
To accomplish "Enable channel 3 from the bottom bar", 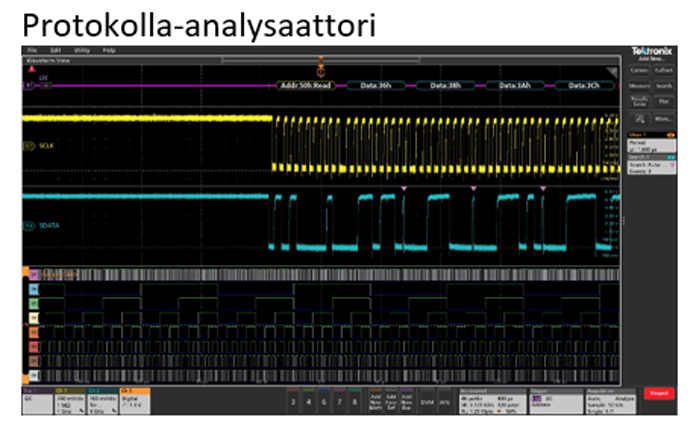I will click(292, 400).
